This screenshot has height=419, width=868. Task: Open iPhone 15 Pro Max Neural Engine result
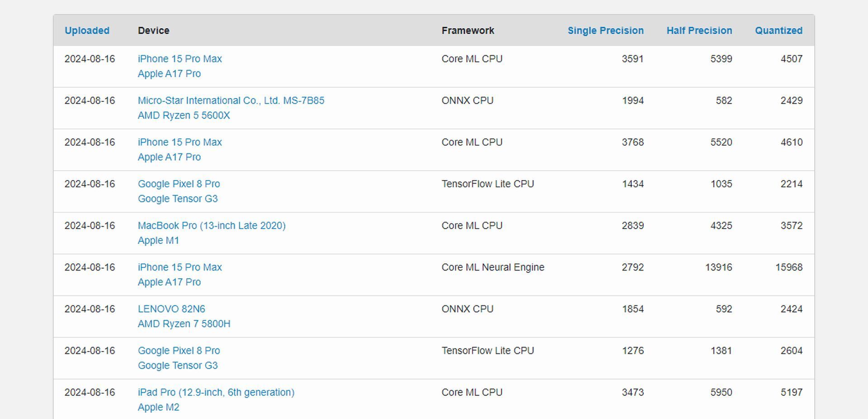[180, 267]
